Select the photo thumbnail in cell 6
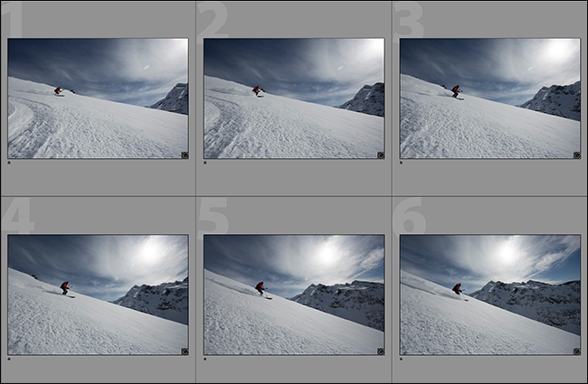This screenshot has width=588, height=384. 489,295
